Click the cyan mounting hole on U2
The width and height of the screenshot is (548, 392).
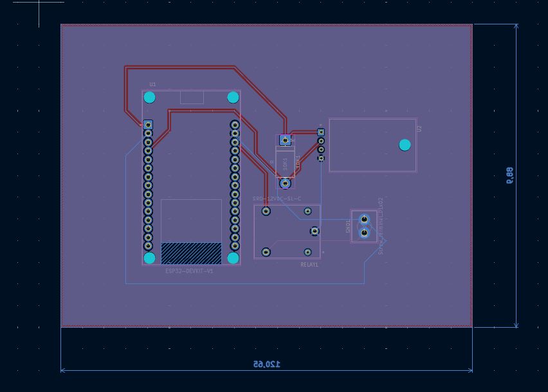pos(405,145)
